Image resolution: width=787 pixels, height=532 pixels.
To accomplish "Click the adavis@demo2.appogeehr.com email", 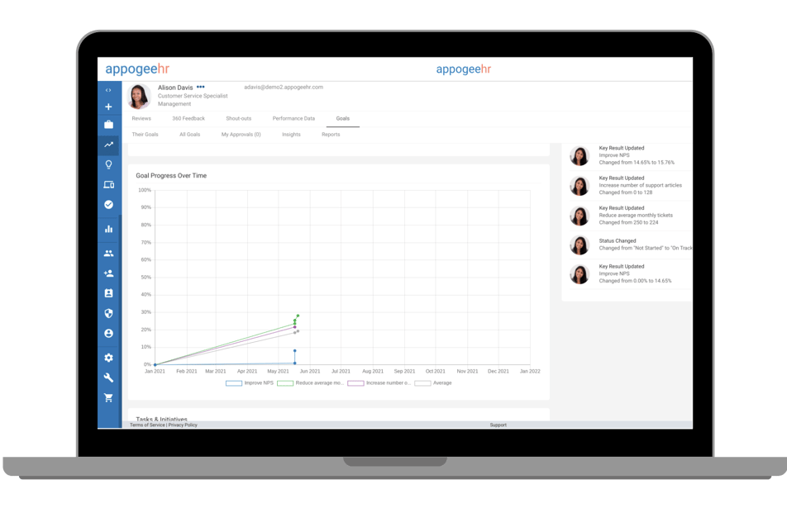I will coord(284,88).
